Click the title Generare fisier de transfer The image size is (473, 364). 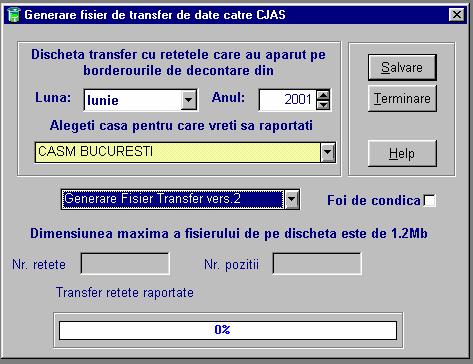point(155,15)
